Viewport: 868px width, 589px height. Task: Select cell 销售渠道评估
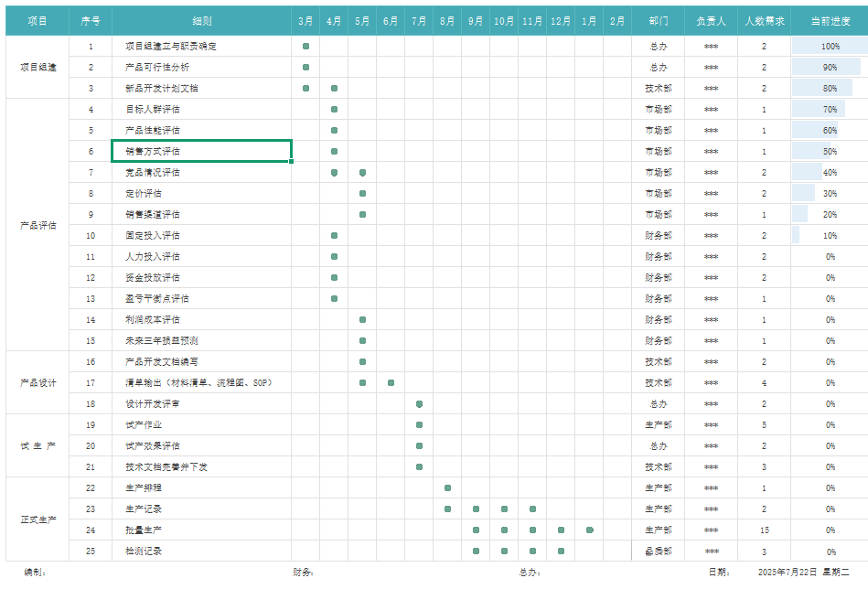(x=201, y=215)
